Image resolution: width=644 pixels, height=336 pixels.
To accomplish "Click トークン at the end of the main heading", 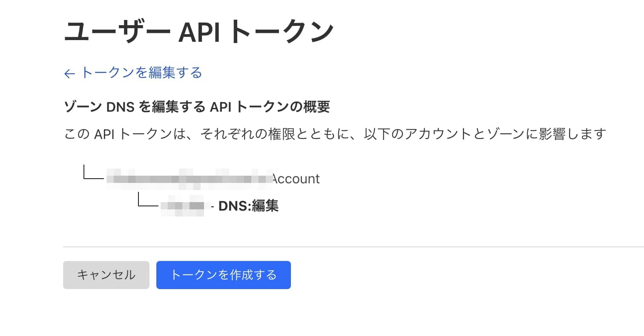I will point(281,32).
